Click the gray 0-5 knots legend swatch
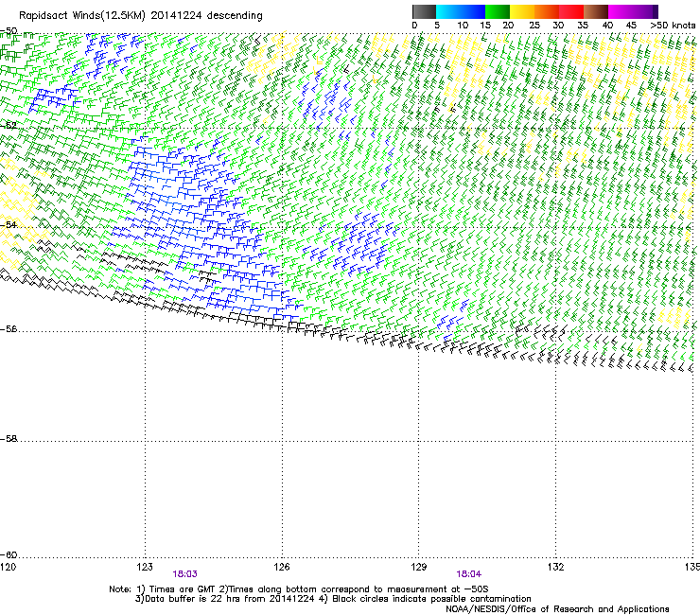The height and width of the screenshot is (615, 700). 424,11
